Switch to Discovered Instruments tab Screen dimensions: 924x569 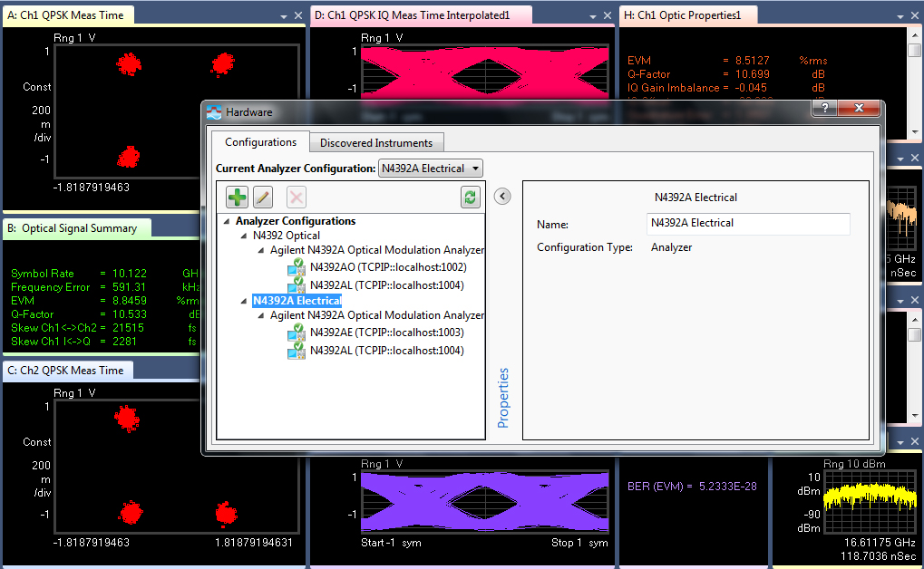376,142
